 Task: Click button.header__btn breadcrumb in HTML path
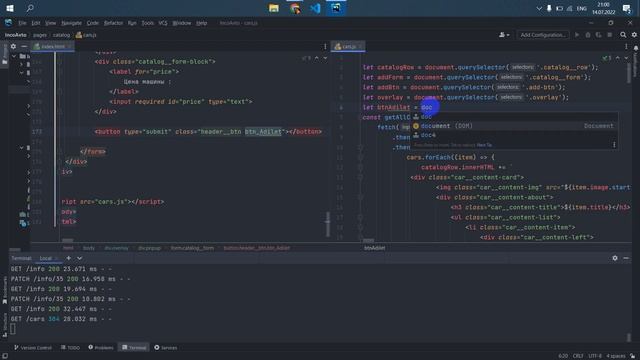(257, 248)
